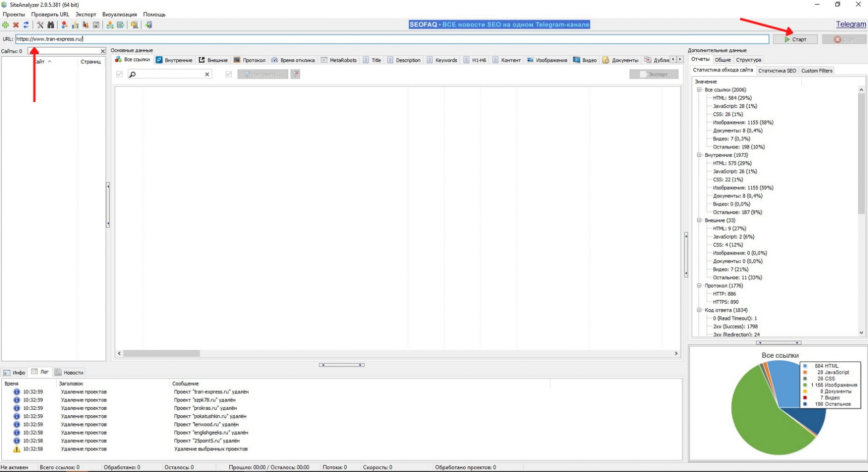The width and height of the screenshot is (868, 472).
Task: Click the SEOFAQ Telegram channel banner
Action: click(499, 24)
